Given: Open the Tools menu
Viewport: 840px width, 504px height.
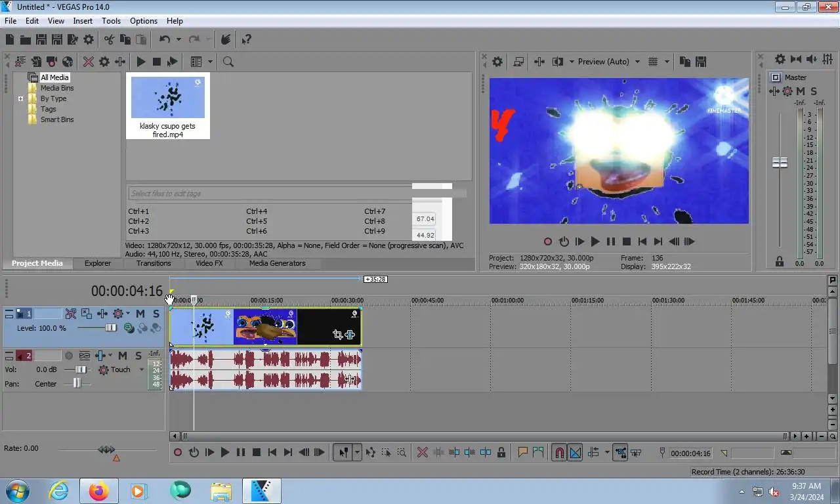Looking at the screenshot, I should pos(111,21).
